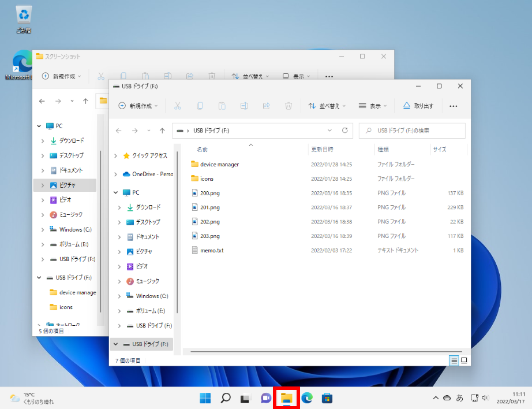This screenshot has height=409, width=532.
Task: Click Paste icon in USB drive window toolbar
Action: click(x=222, y=106)
